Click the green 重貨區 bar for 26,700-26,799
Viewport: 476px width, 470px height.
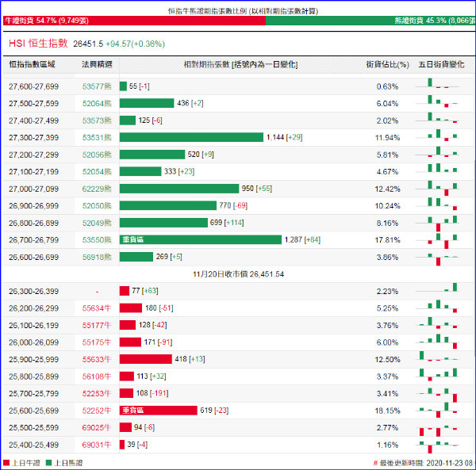[201, 239]
